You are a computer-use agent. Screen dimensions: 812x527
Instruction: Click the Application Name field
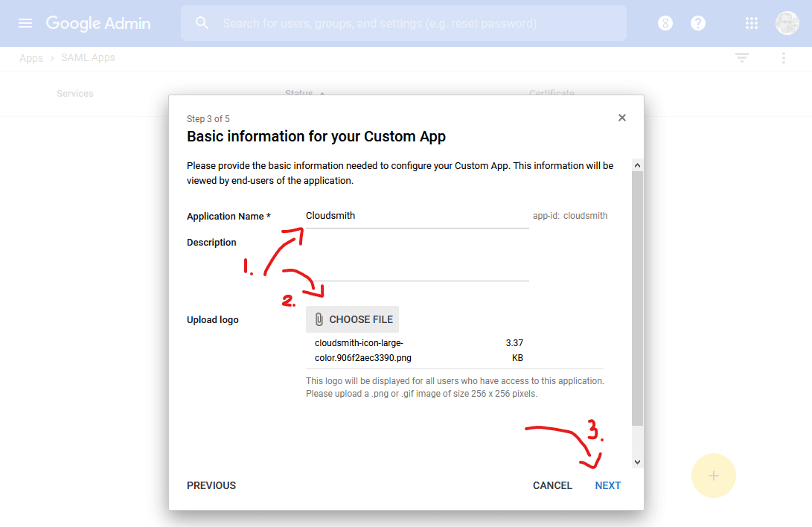pos(417,217)
